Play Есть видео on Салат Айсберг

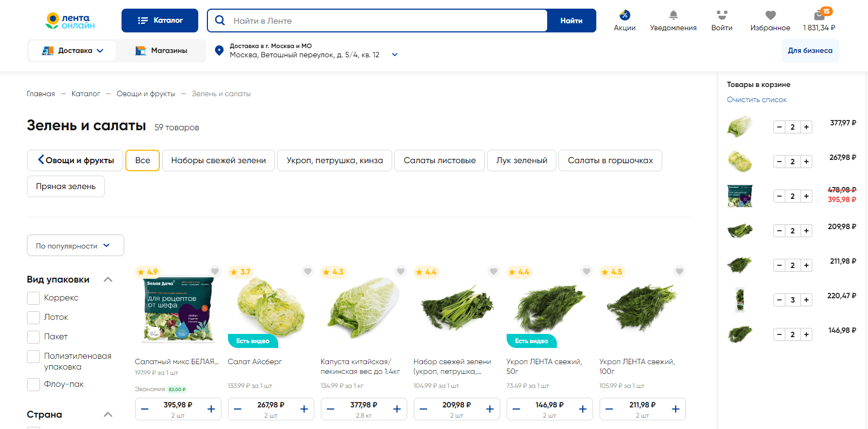(253, 341)
